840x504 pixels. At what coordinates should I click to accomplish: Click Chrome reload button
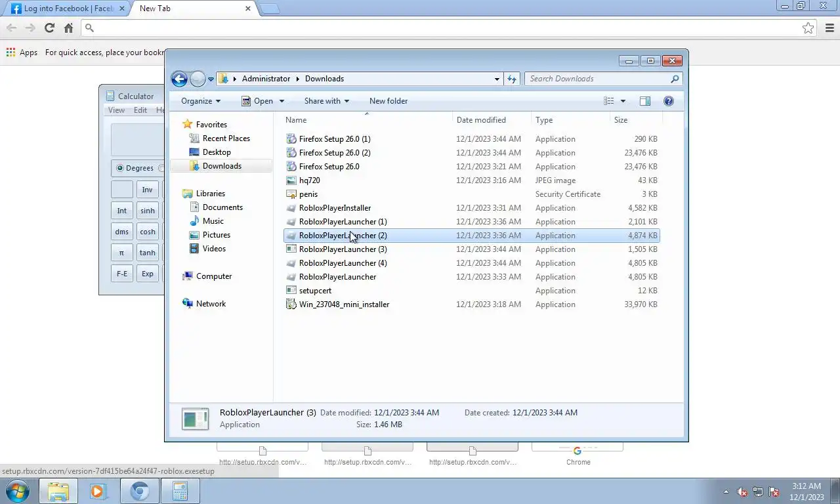coord(49,28)
